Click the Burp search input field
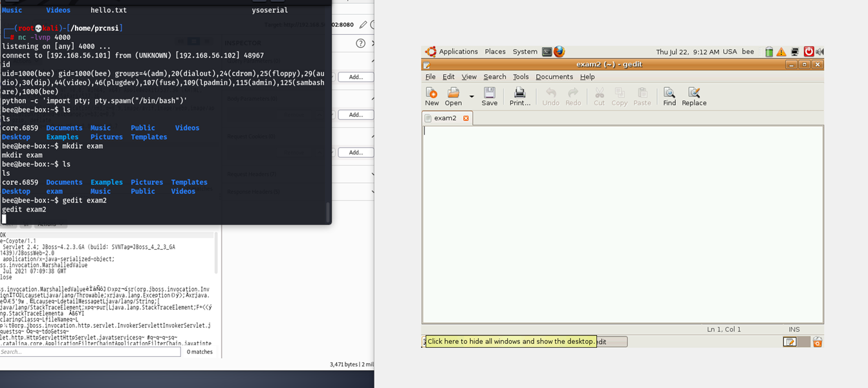The height and width of the screenshot is (388, 868). pyautogui.click(x=90, y=352)
